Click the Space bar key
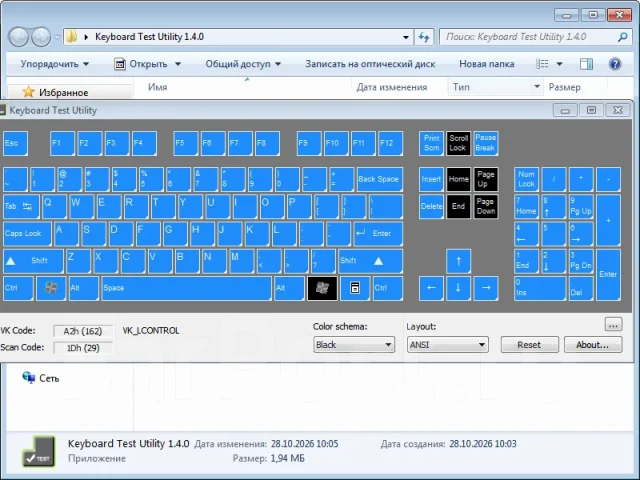 (x=187, y=288)
